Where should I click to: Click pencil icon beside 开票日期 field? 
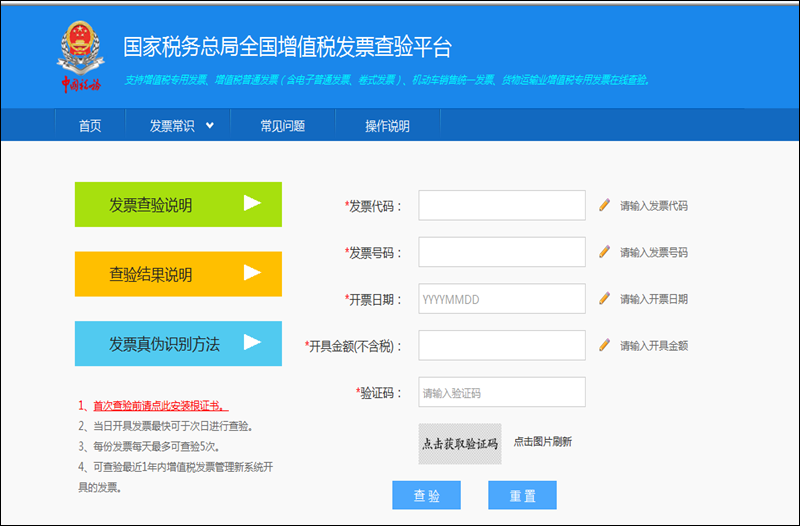pyautogui.click(x=604, y=298)
